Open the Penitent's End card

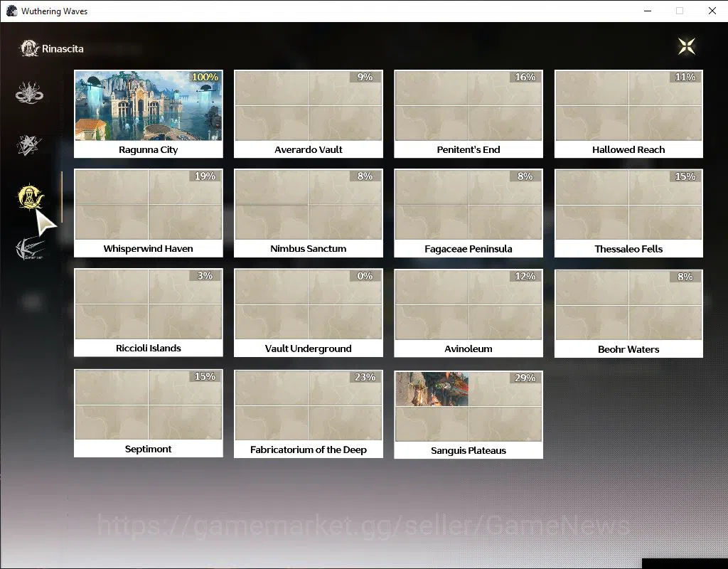click(469, 114)
